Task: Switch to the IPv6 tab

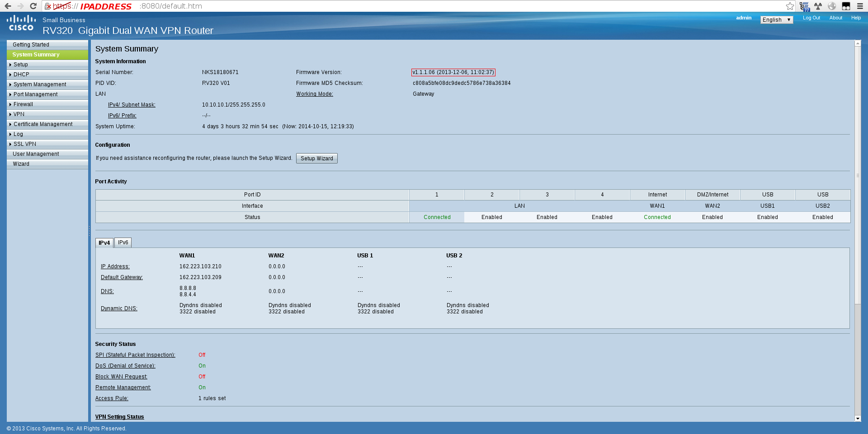Action: coord(123,243)
